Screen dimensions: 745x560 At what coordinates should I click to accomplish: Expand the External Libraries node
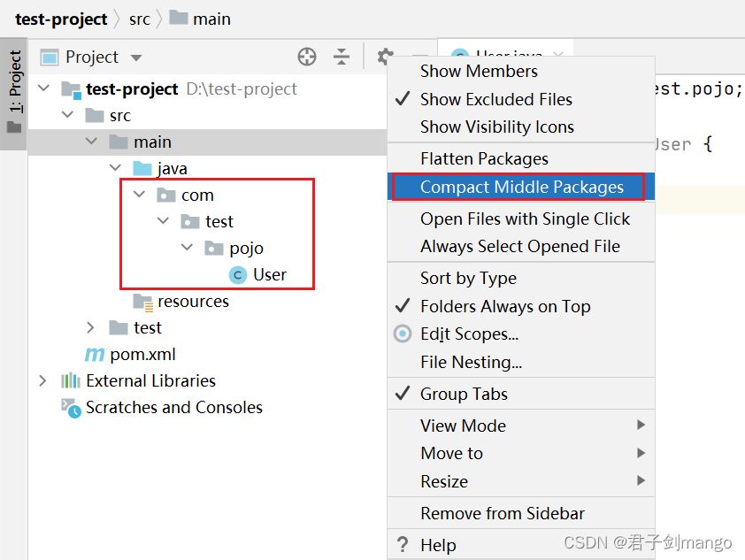pos(42,380)
